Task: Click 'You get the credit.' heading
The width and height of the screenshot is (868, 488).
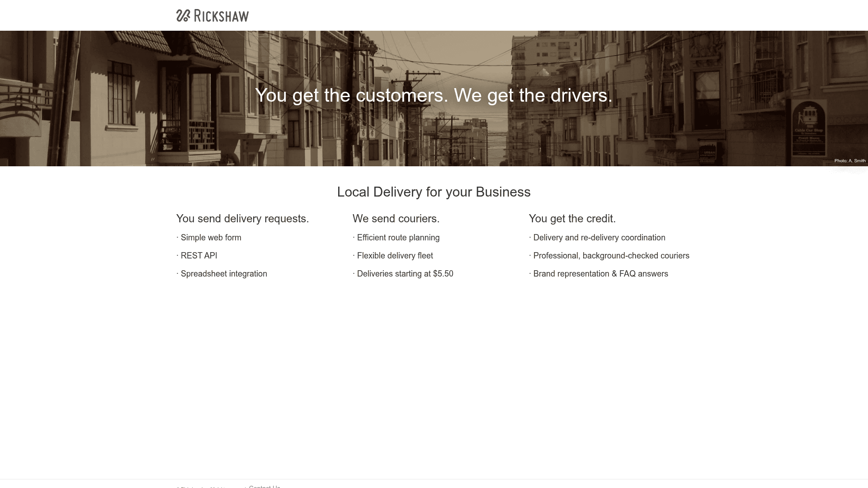Action: [572, 219]
